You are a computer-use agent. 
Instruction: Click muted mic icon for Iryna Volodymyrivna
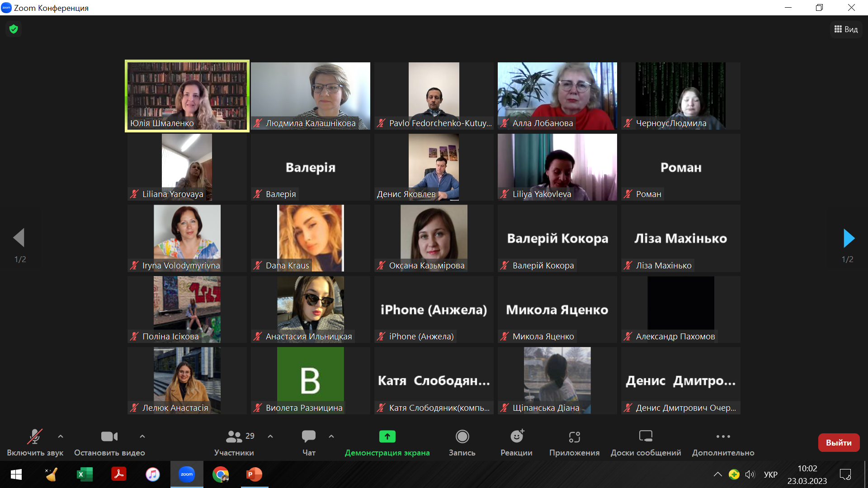coord(134,266)
